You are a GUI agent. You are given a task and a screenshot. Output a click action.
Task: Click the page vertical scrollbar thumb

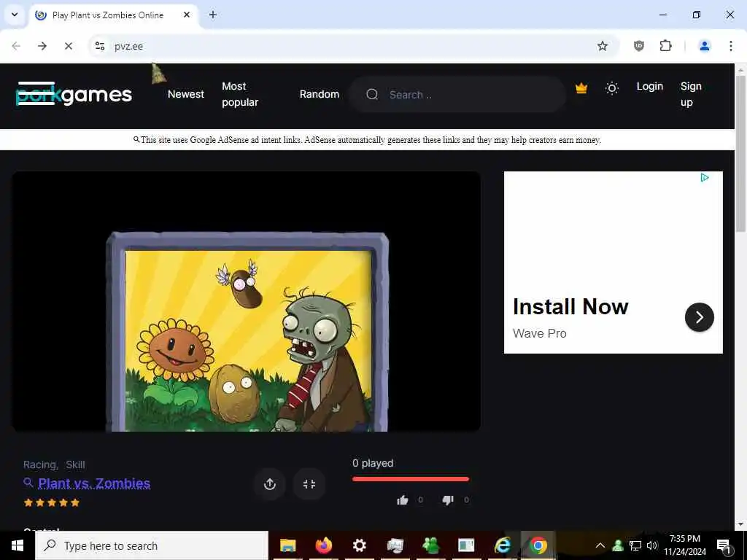(740, 153)
